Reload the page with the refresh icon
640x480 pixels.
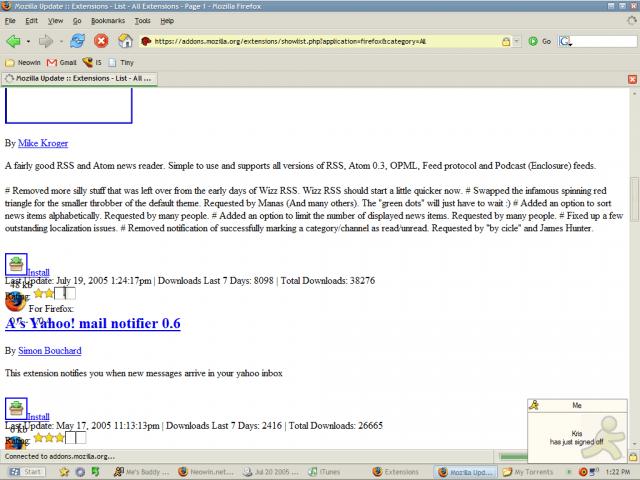coord(77,41)
